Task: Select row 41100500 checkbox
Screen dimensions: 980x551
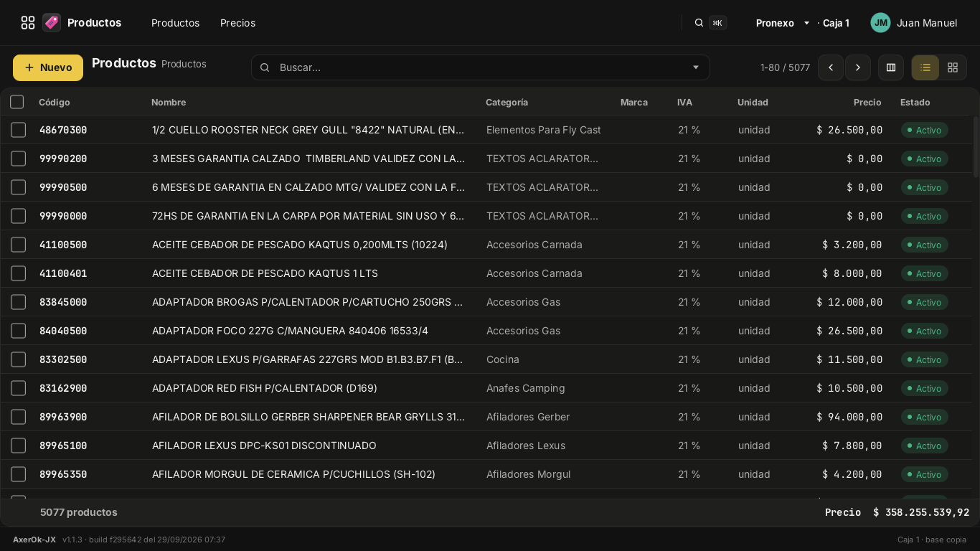Action: pos(19,245)
